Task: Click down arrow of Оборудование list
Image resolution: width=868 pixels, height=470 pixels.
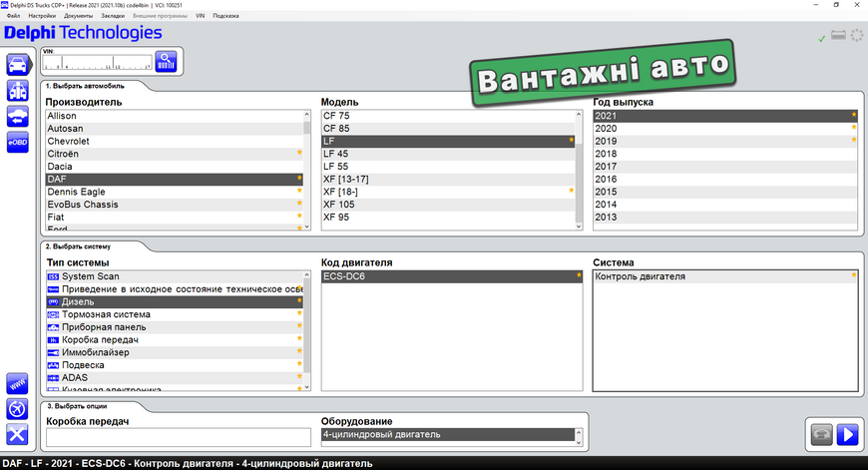Action: (579, 442)
